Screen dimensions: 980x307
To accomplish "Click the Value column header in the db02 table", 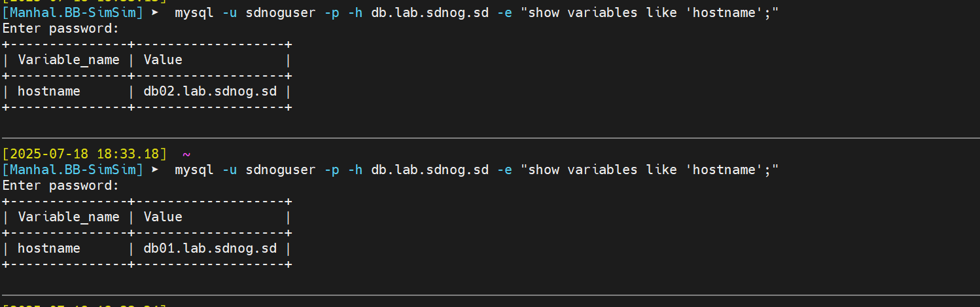I will coord(163,60).
